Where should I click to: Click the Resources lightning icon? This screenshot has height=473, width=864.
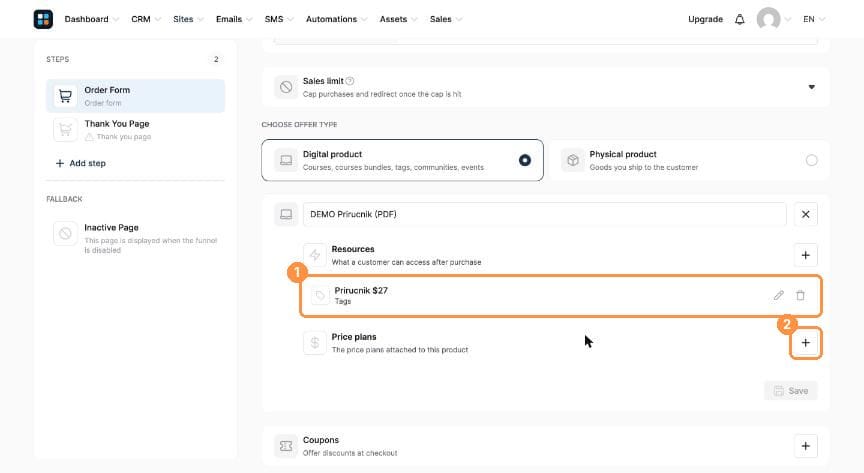(315, 255)
